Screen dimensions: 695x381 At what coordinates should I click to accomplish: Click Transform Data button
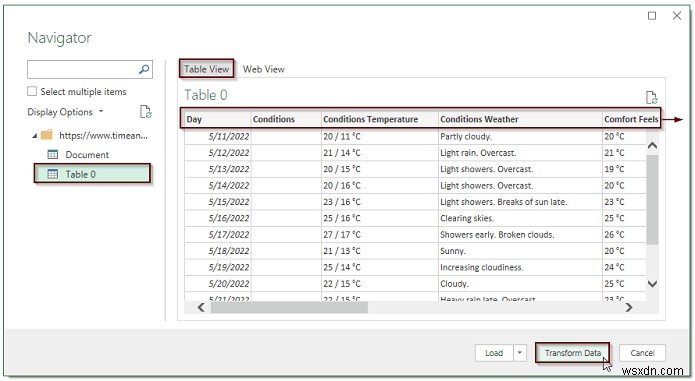[572, 353]
